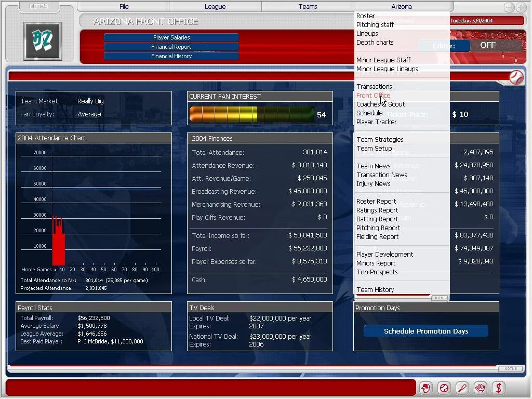Choose Transactions in Arizona menu
This screenshot has width=532, height=399.
tap(374, 87)
